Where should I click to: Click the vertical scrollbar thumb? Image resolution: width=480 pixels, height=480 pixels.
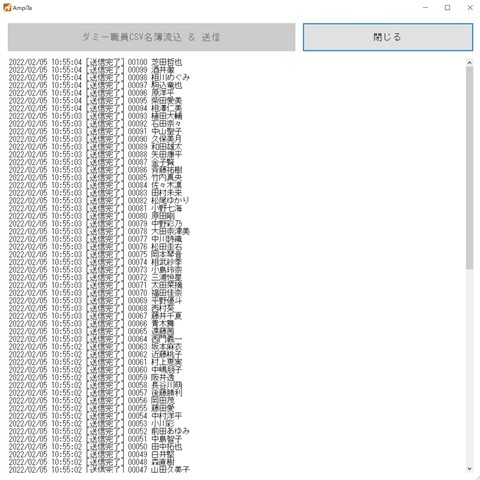pos(469,167)
